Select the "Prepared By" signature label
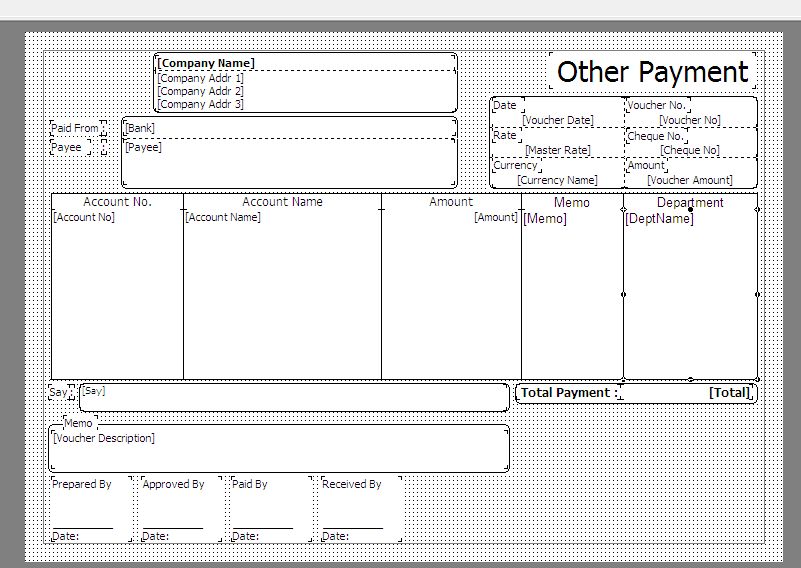 pos(82,484)
